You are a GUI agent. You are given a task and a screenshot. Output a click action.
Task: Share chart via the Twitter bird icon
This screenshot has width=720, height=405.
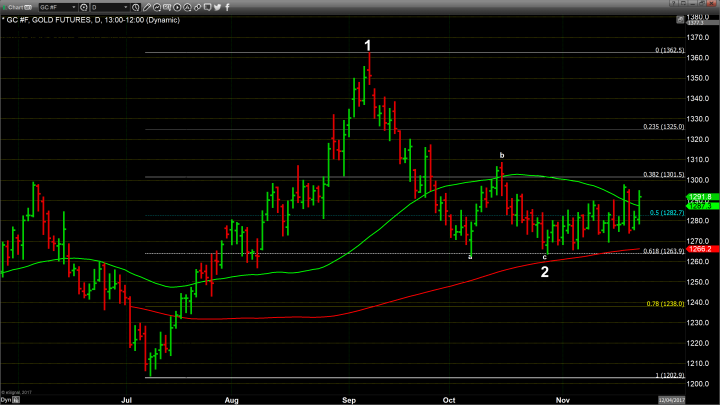[x=218, y=7]
